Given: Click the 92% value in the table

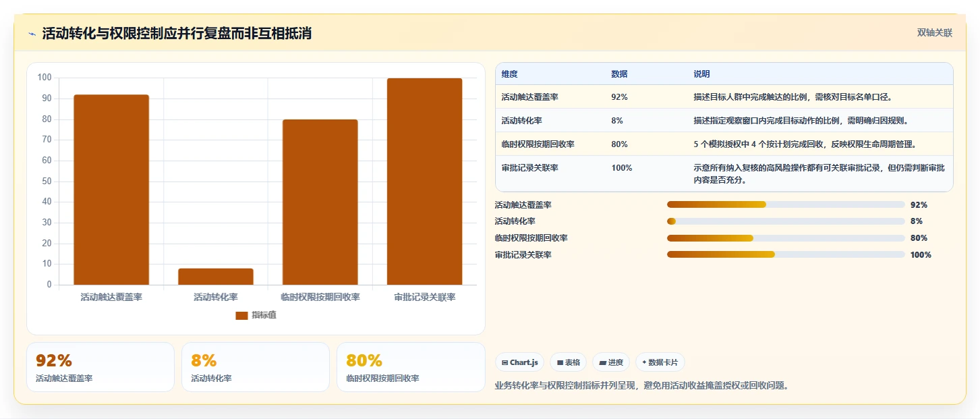Looking at the screenshot, I should click(619, 97).
